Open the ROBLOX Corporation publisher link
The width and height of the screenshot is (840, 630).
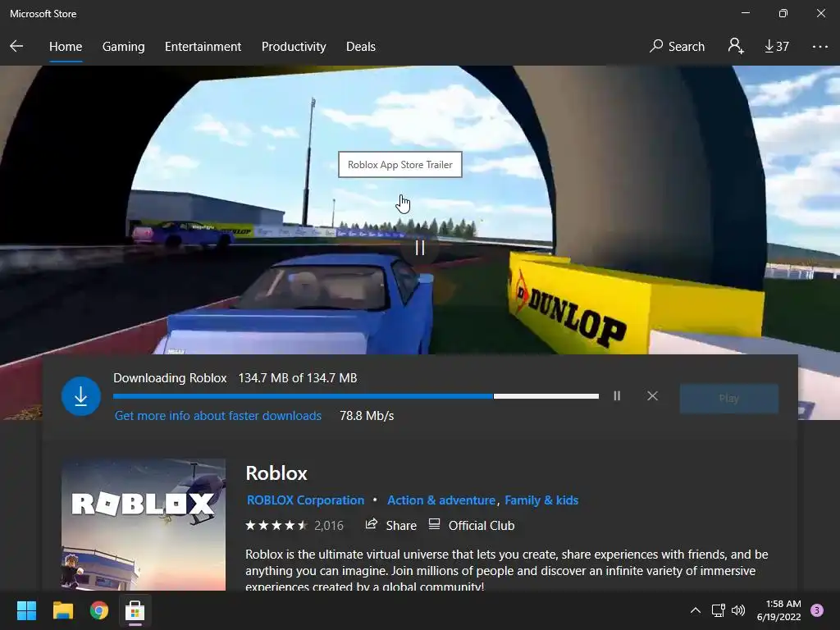(305, 500)
